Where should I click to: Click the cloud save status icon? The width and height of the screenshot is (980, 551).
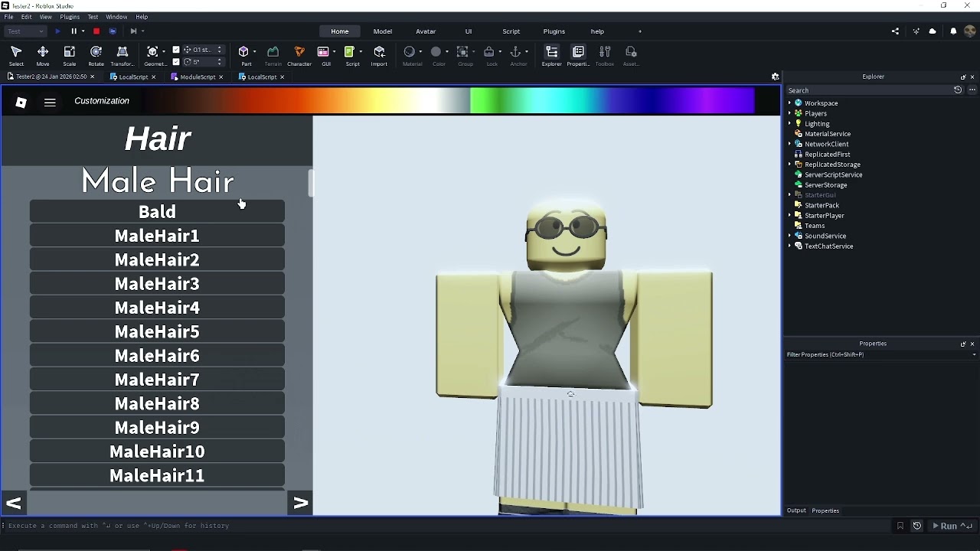(933, 31)
